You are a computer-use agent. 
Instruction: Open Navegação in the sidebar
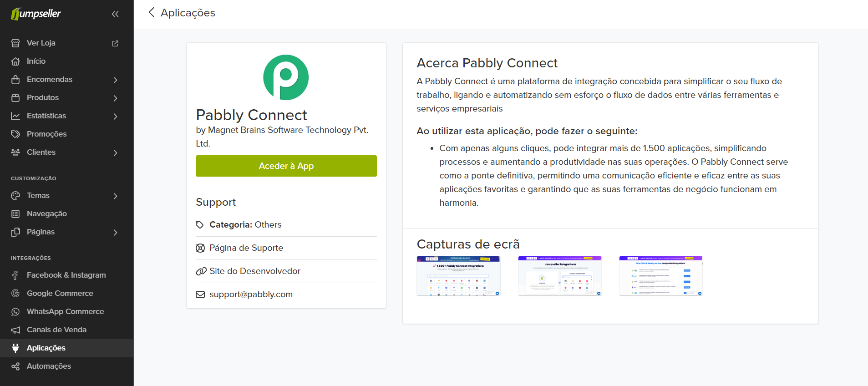coord(46,214)
